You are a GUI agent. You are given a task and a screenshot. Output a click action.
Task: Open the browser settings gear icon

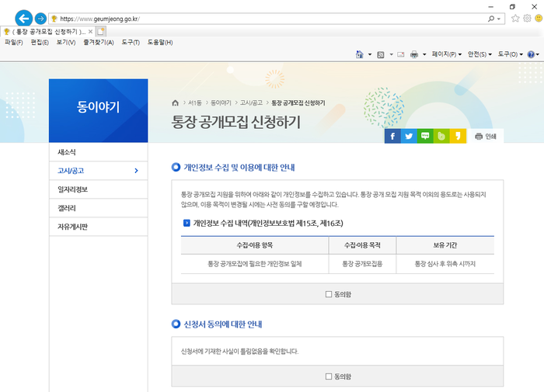pos(527,18)
